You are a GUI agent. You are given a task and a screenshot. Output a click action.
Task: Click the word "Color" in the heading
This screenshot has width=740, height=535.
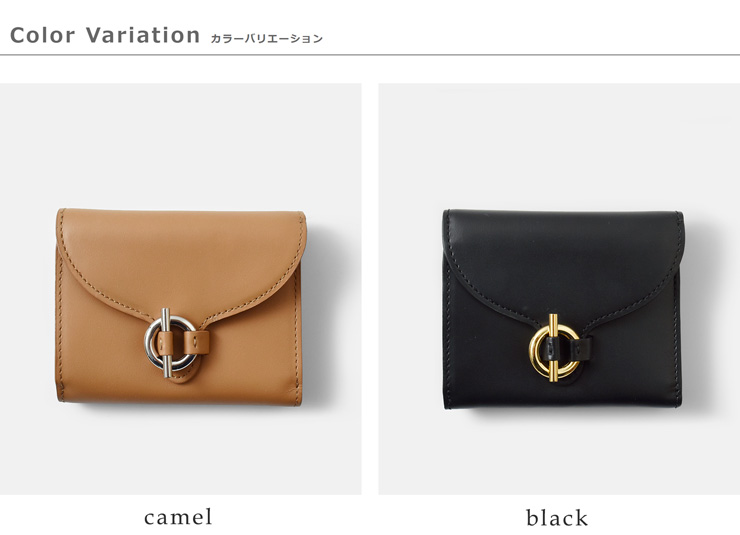tap(42, 35)
